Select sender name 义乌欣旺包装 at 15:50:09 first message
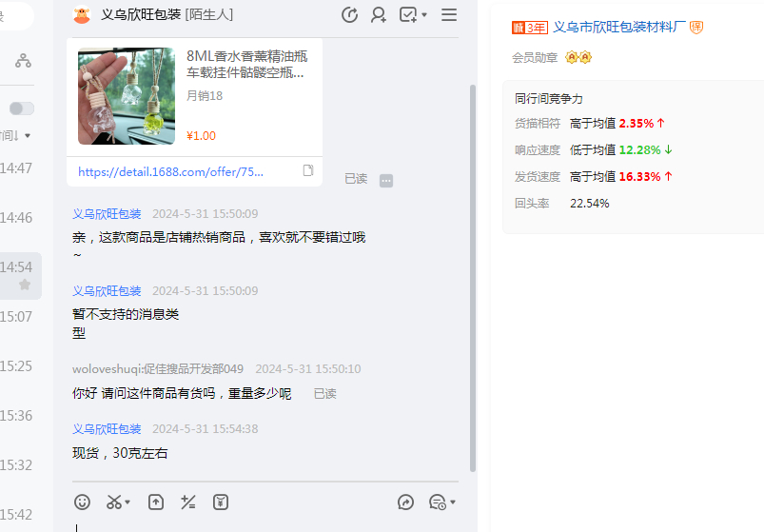The image size is (764, 532). [x=107, y=214]
